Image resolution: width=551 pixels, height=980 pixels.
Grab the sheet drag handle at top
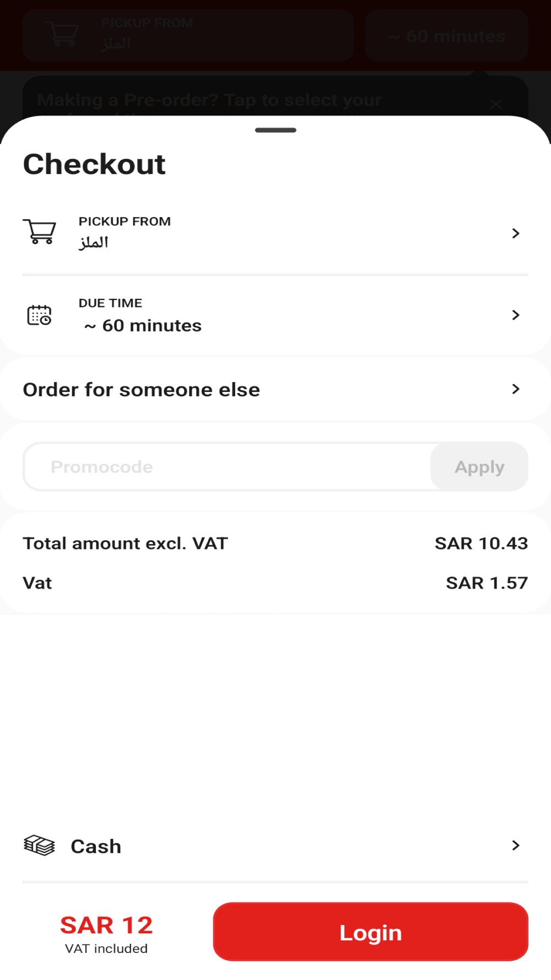point(275,130)
